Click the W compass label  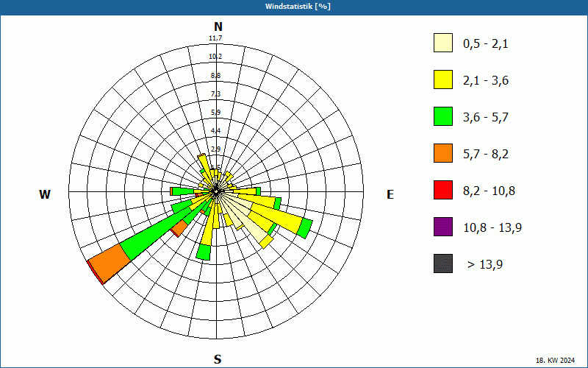[x=45, y=194]
